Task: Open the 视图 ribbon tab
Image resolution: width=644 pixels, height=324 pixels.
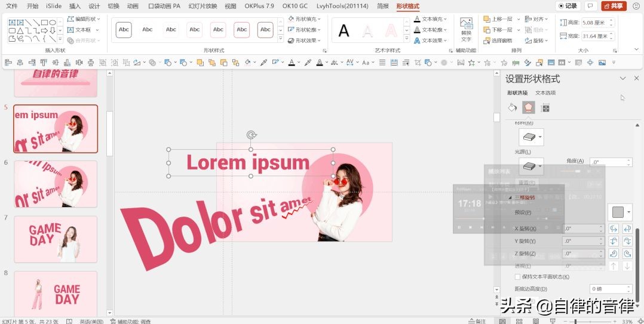Action: point(231,6)
